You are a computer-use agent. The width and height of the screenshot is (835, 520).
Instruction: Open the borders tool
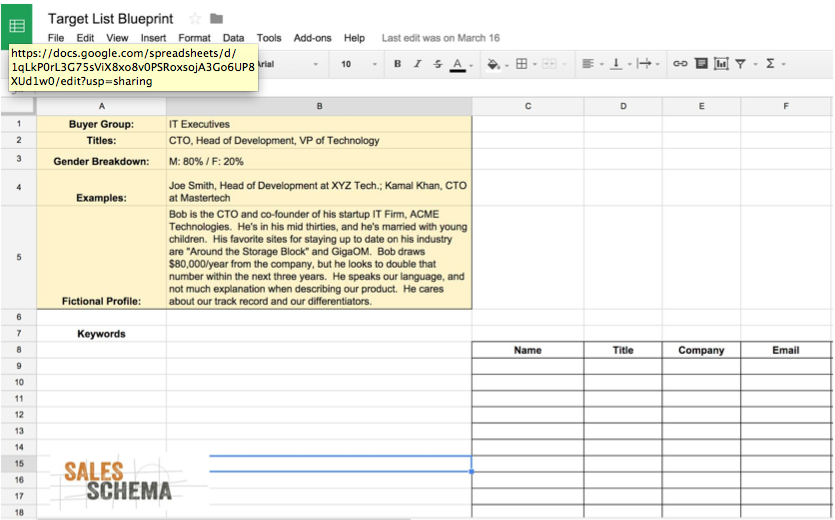pos(522,64)
